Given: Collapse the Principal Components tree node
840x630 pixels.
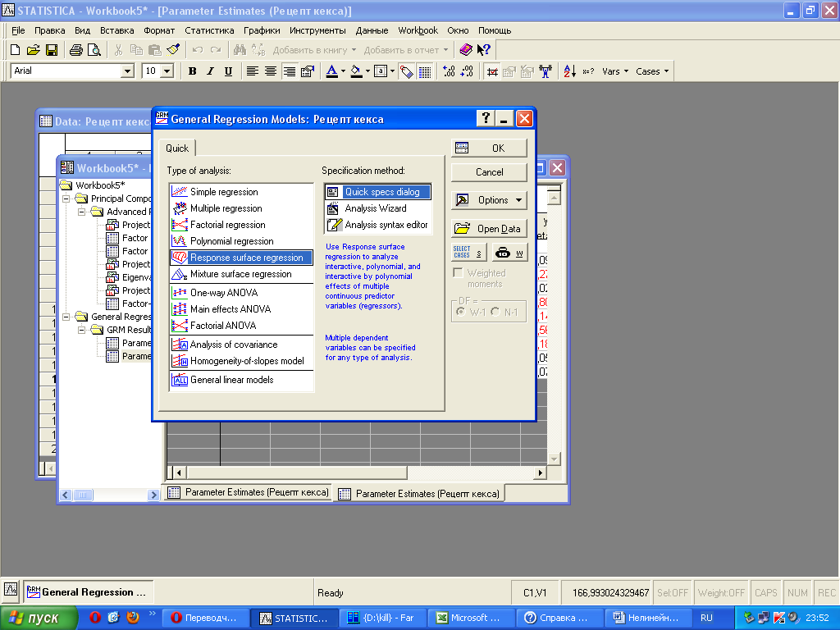Looking at the screenshot, I should (66, 199).
